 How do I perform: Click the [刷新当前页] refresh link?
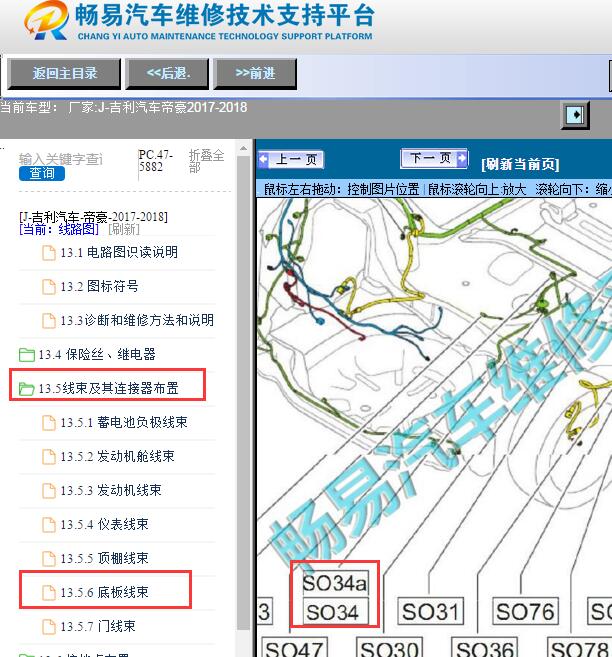520,164
